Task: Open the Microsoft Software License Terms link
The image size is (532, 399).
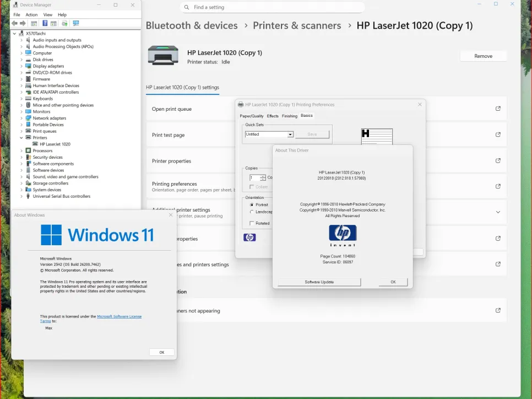Action: 119,316
